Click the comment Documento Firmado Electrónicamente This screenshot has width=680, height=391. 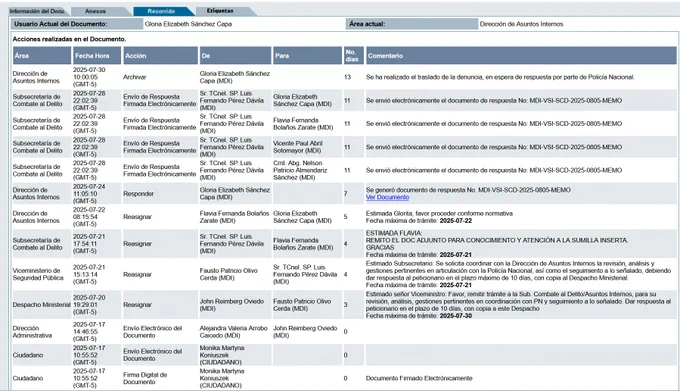click(419, 378)
